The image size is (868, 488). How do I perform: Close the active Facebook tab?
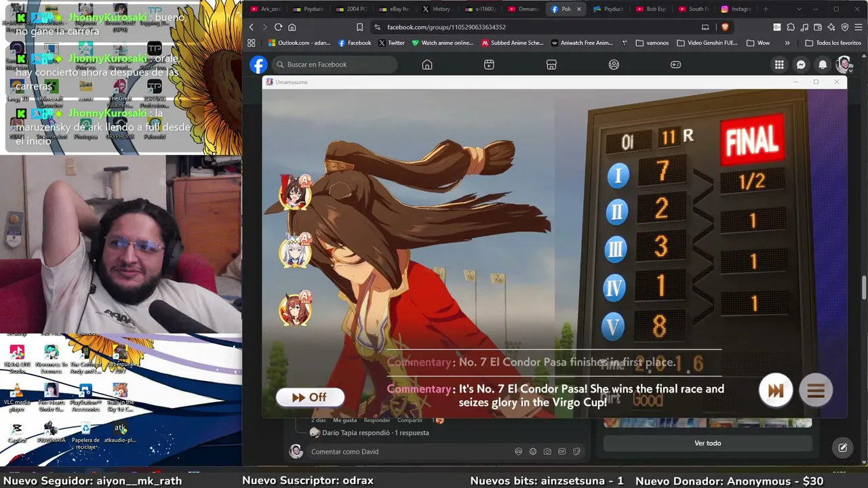pos(579,9)
